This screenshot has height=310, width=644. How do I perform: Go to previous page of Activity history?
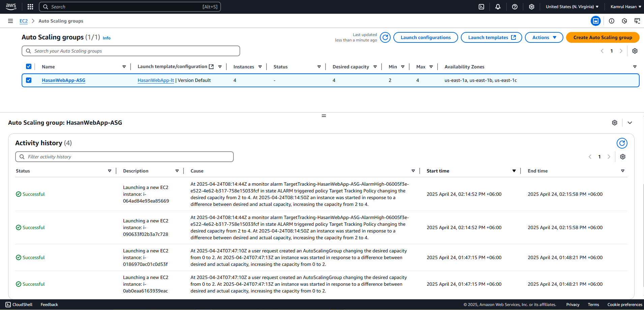click(590, 157)
